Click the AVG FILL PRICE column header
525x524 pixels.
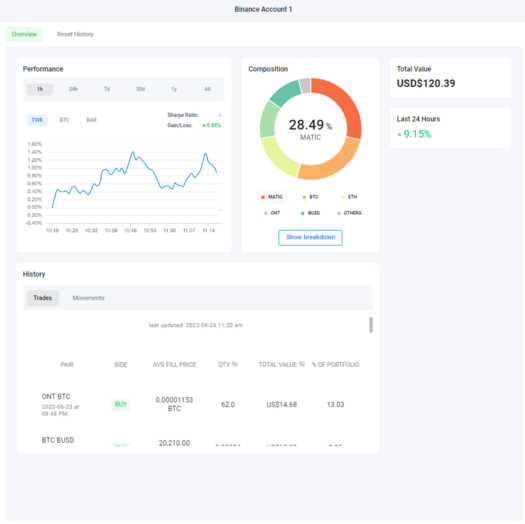[x=174, y=364]
